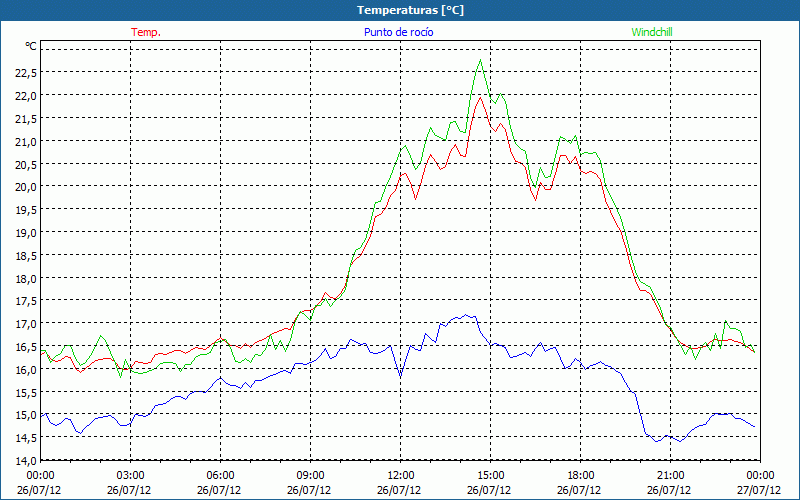Click the 16,0 y-axis value
Screen dimensions: 800x500
coord(26,369)
